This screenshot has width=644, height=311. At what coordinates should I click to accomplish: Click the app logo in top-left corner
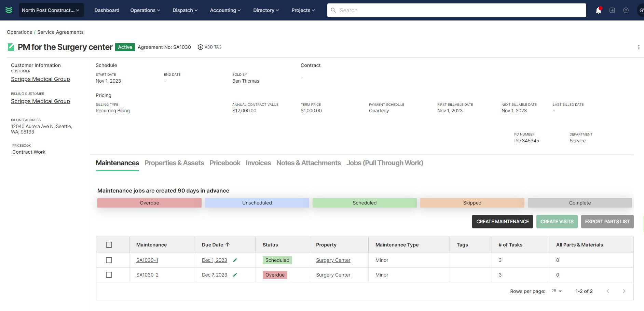(x=9, y=10)
